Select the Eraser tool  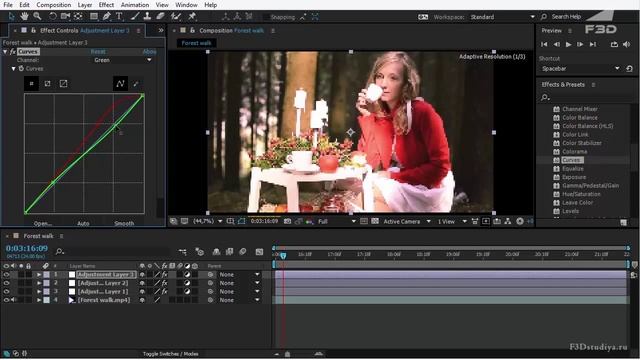click(x=160, y=16)
